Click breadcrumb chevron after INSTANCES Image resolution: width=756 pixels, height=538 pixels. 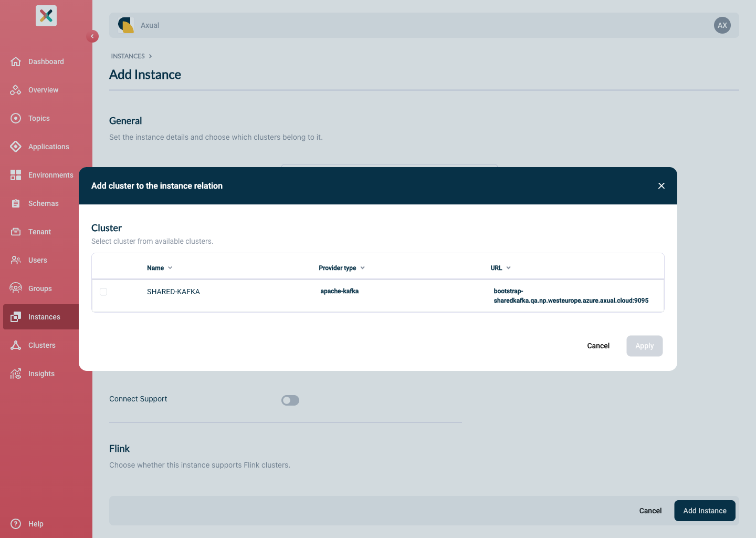pyautogui.click(x=150, y=56)
